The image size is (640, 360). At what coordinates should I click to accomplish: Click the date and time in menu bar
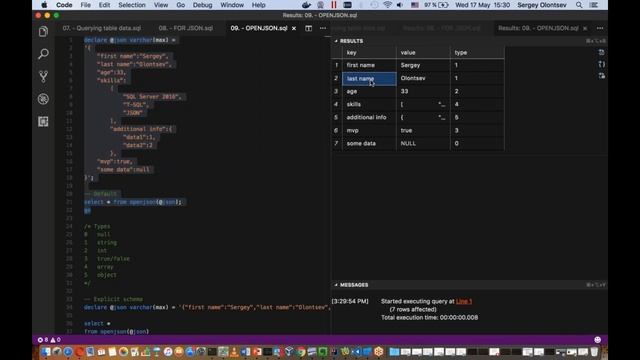coord(482,5)
